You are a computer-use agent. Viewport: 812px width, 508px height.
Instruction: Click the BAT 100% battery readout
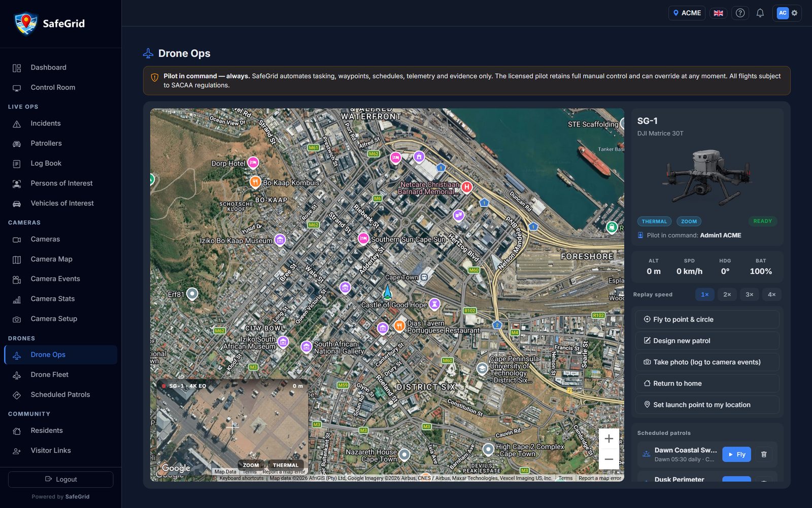pyautogui.click(x=761, y=267)
